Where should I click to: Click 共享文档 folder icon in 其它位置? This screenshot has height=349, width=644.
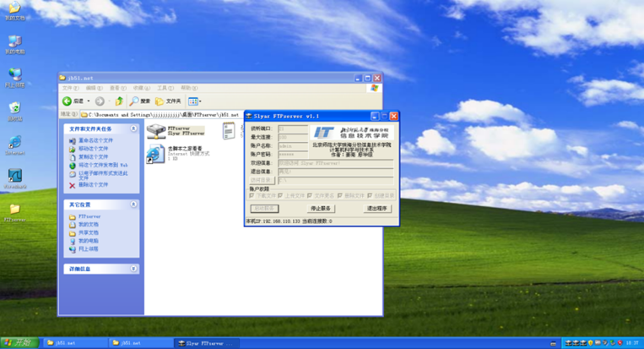pos(73,233)
